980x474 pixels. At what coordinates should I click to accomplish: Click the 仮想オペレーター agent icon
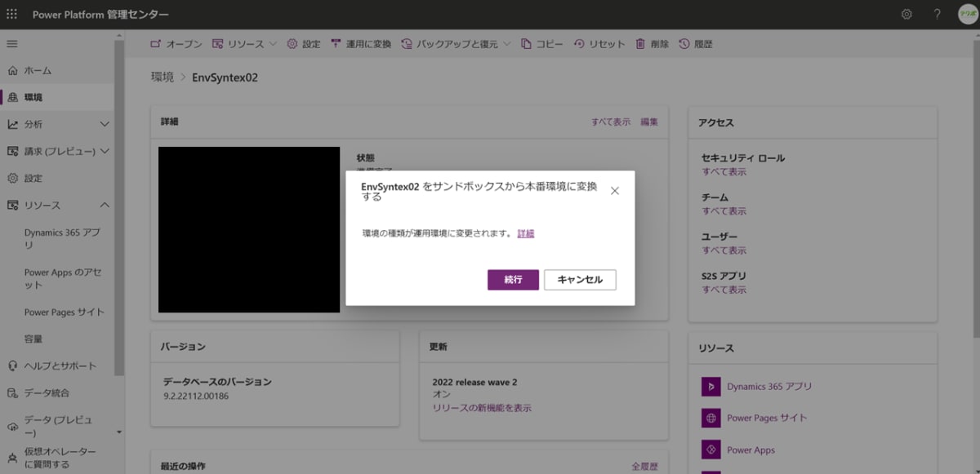point(12,458)
